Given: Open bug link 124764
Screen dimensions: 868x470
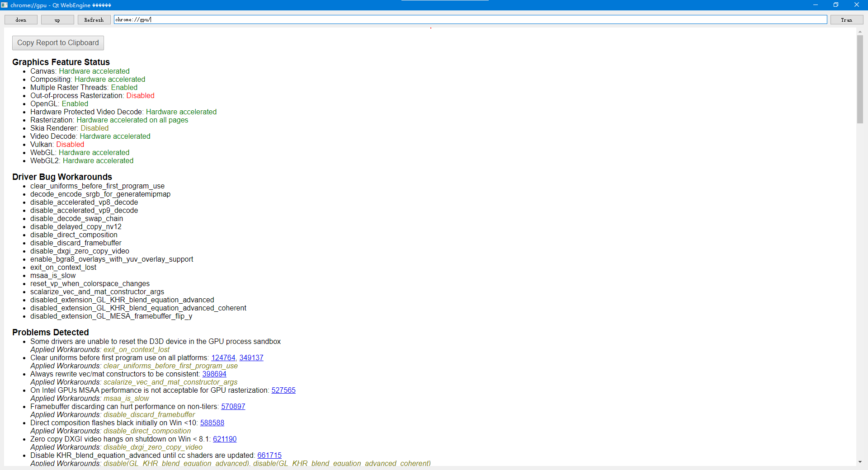Looking at the screenshot, I should tap(223, 358).
